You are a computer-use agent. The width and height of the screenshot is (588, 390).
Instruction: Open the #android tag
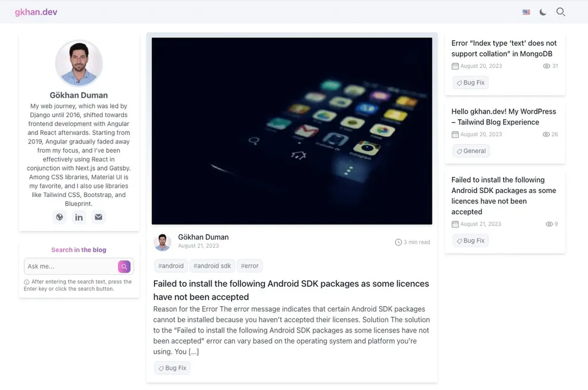pyautogui.click(x=171, y=266)
